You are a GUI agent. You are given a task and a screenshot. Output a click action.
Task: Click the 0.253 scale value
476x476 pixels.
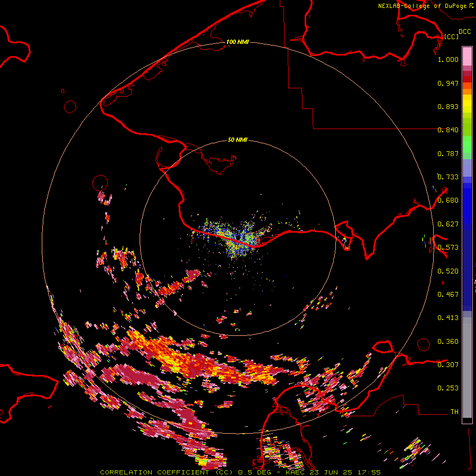point(448,388)
